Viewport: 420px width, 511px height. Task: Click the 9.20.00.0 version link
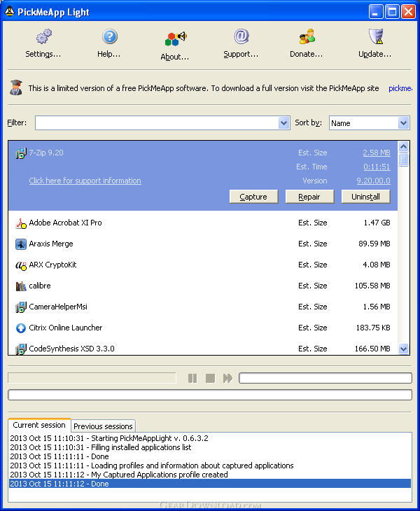(373, 181)
